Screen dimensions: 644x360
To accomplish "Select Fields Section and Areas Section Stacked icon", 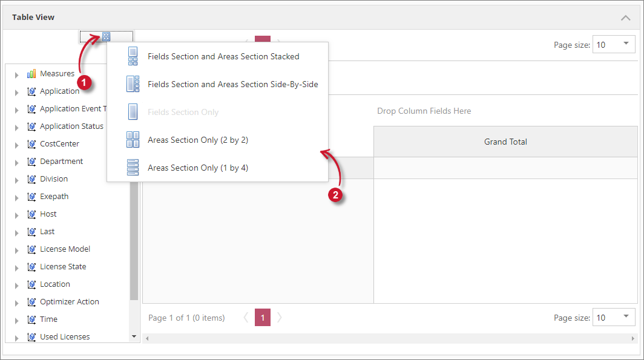I will coord(133,56).
